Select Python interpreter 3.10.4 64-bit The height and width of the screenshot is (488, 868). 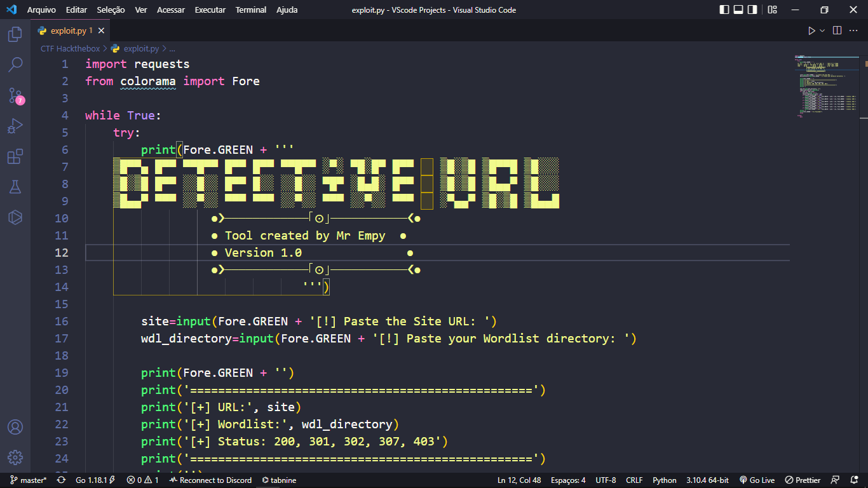pos(707,480)
